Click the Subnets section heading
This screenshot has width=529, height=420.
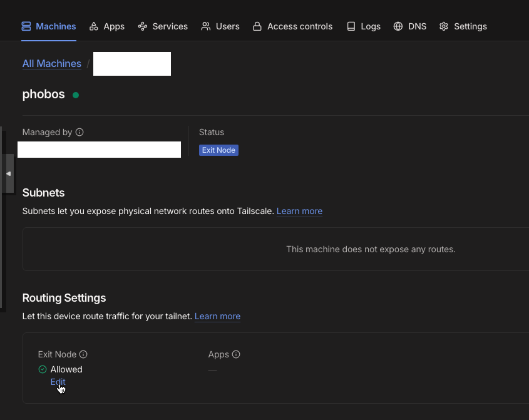click(44, 193)
